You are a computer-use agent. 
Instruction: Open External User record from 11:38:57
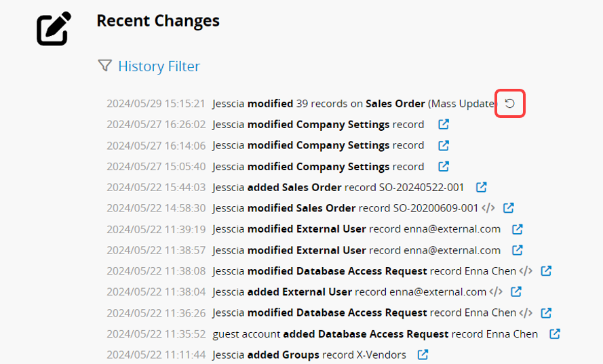tap(517, 250)
